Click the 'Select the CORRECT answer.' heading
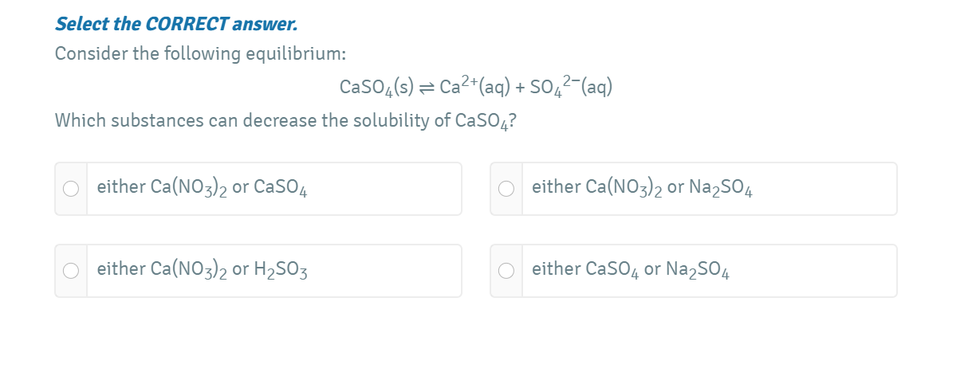 tap(176, 24)
